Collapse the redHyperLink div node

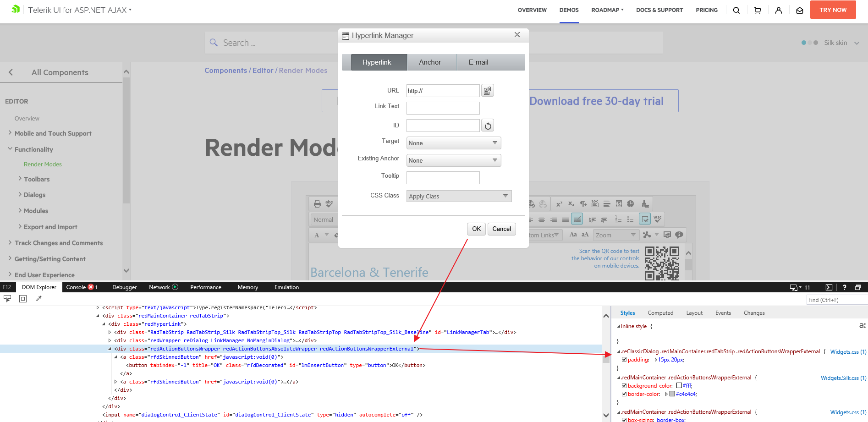[104, 324]
